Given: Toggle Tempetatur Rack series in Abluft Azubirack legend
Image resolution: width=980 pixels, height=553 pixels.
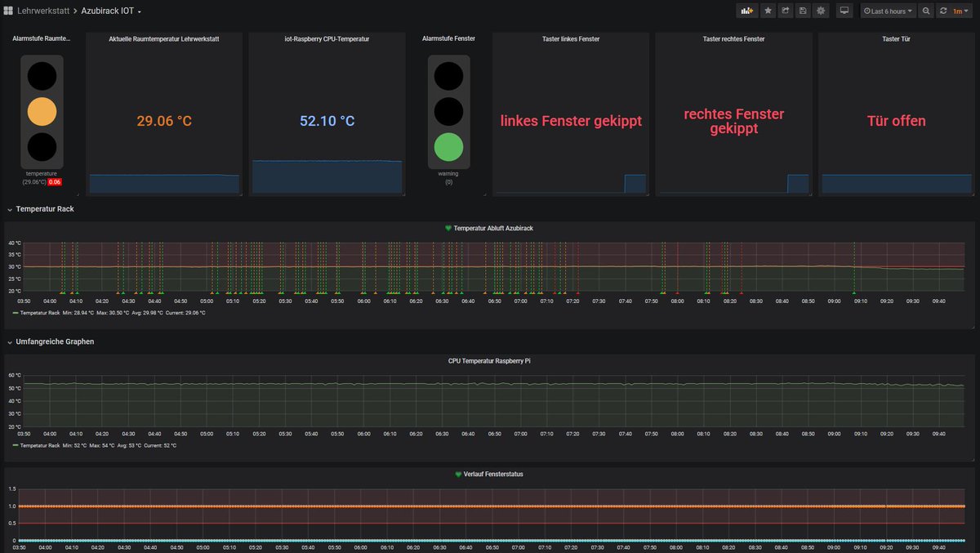Looking at the screenshot, I should (40, 313).
